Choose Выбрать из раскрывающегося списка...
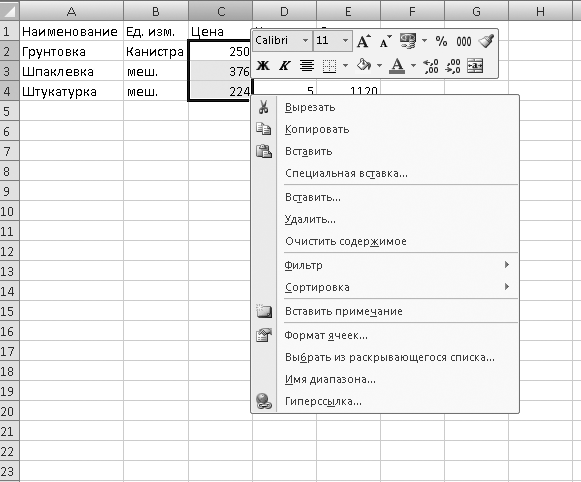The height and width of the screenshot is (482, 581). point(385,357)
